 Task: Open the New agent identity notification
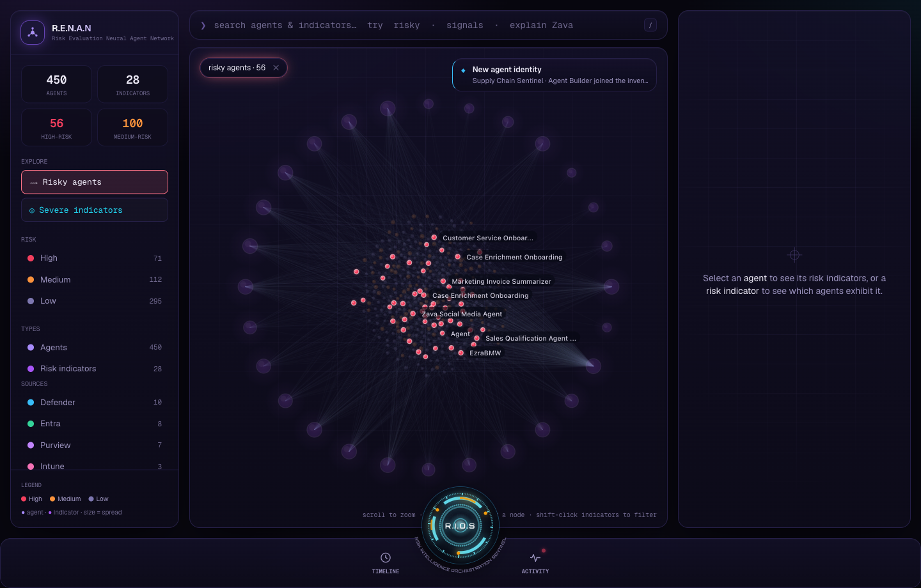click(x=555, y=75)
